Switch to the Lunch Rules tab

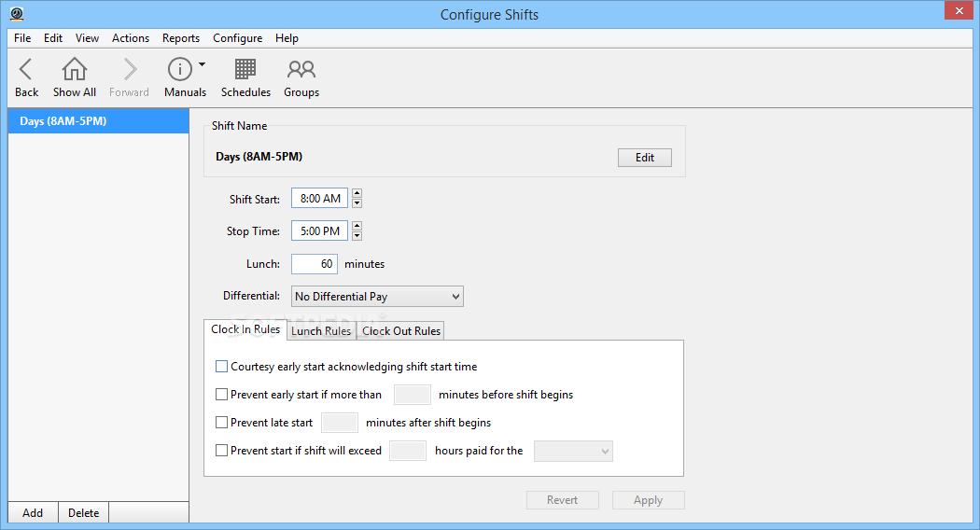(321, 331)
